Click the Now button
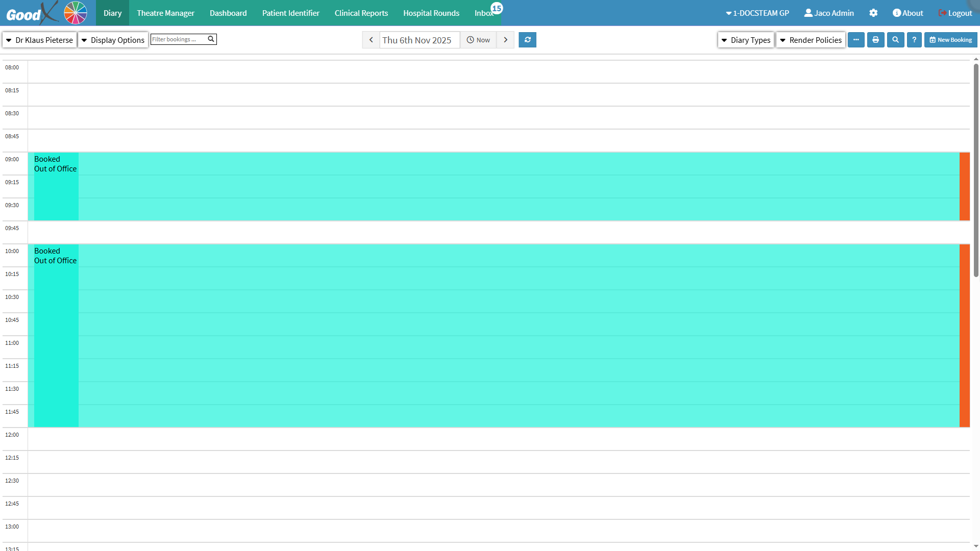The height and width of the screenshot is (551, 980). tap(478, 40)
